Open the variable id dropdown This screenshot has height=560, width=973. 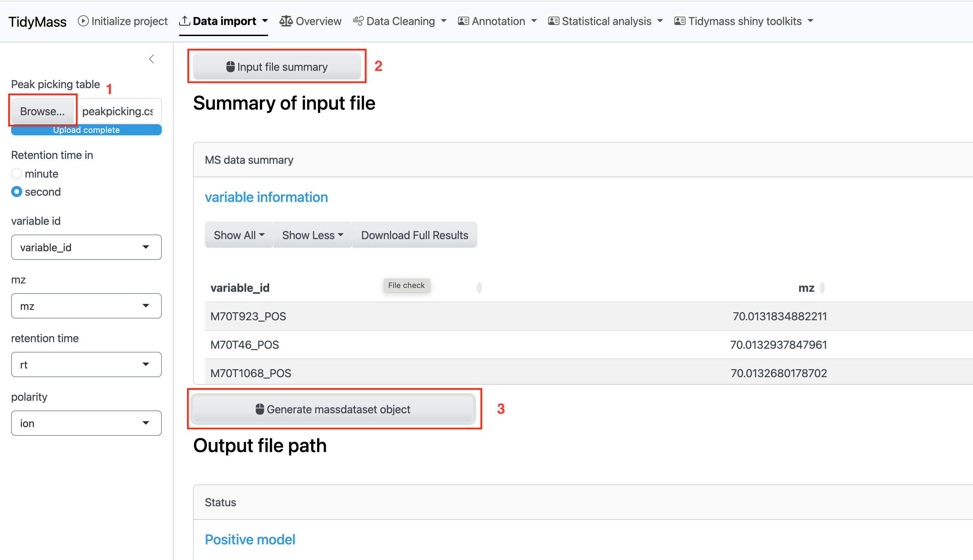[x=86, y=247]
